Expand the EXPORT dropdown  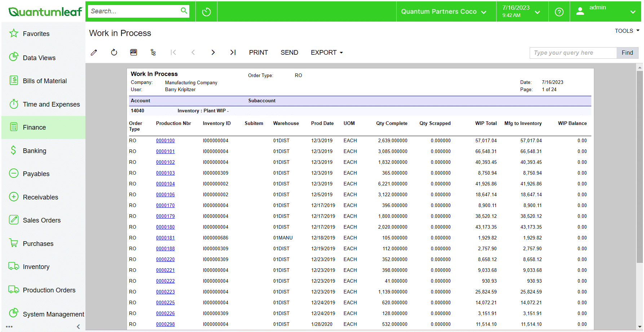(x=327, y=53)
